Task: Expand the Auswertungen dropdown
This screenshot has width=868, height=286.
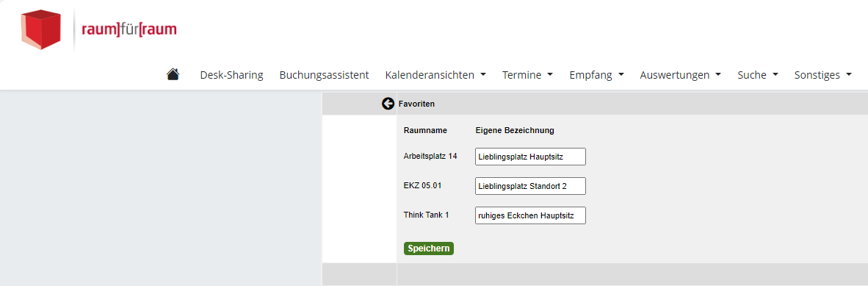Action: pos(680,75)
